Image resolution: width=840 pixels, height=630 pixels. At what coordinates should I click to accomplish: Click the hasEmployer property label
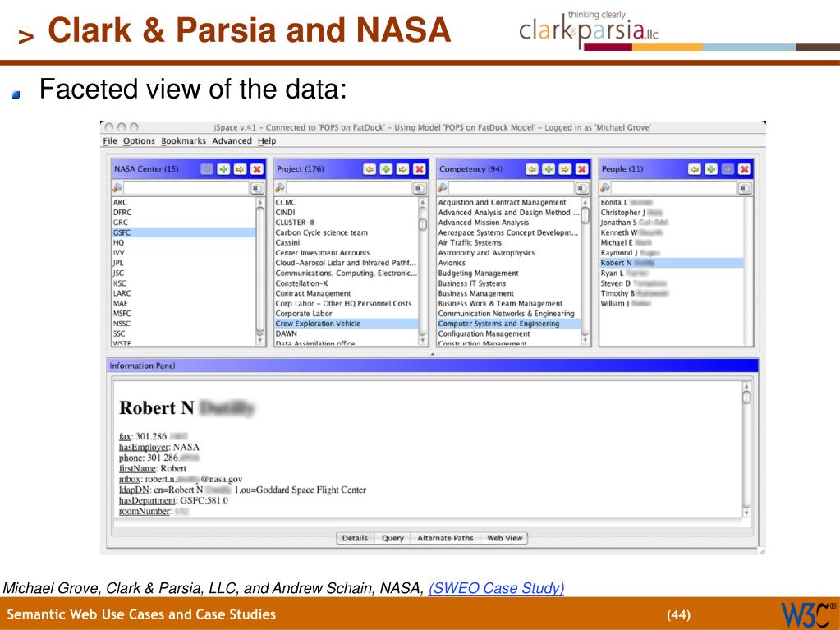coord(144,448)
